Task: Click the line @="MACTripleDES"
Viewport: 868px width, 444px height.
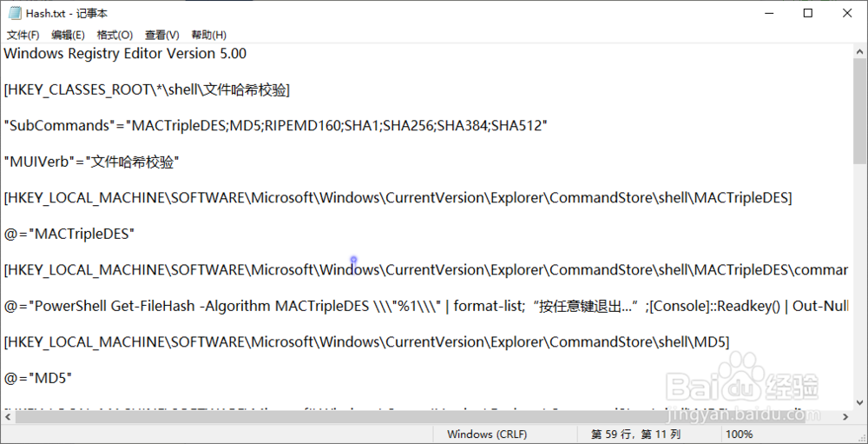Action: 69,234
